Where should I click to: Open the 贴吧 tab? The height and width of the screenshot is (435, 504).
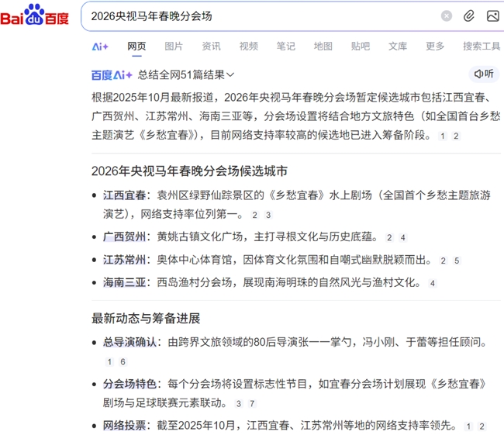(x=360, y=47)
